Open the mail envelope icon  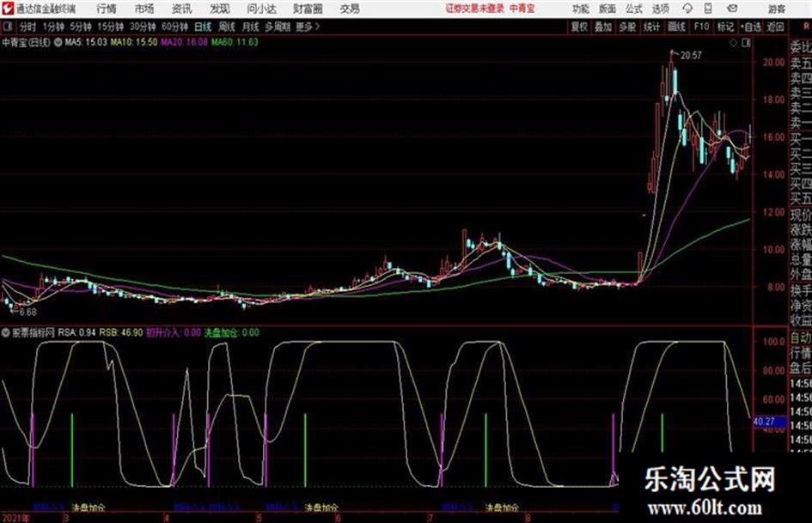pyautogui.click(x=732, y=9)
